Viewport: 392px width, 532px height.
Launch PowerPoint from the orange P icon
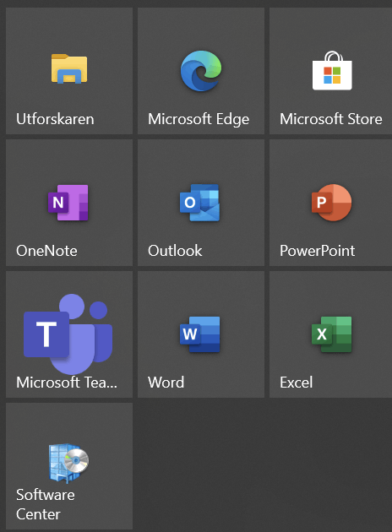331,203
